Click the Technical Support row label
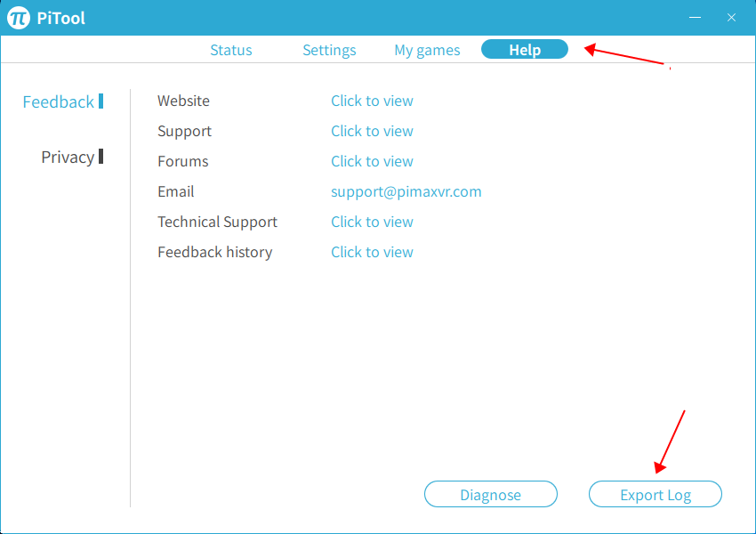This screenshot has height=534, width=756. pyautogui.click(x=217, y=222)
